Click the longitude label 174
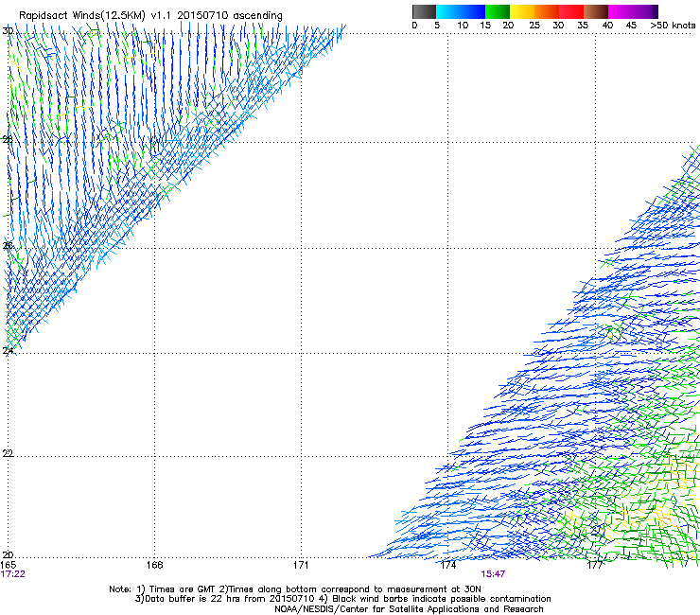Viewport: 700px width, 615px height. (447, 565)
